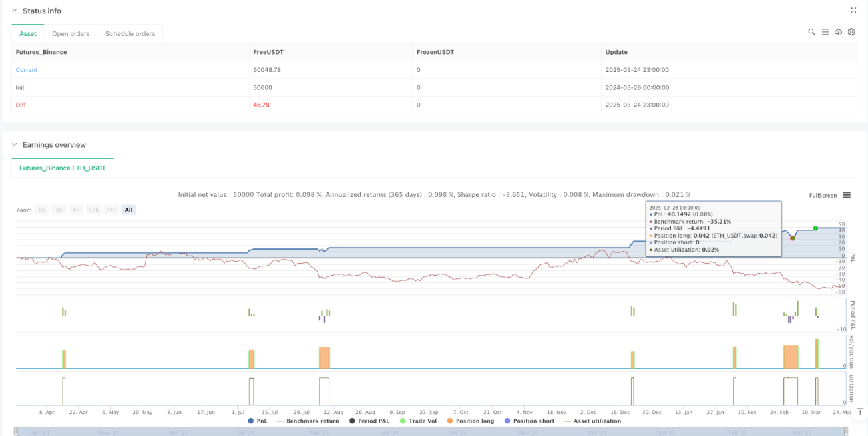Toggle Trade Vol legend item
This screenshot has height=436, width=868.
tap(418, 421)
